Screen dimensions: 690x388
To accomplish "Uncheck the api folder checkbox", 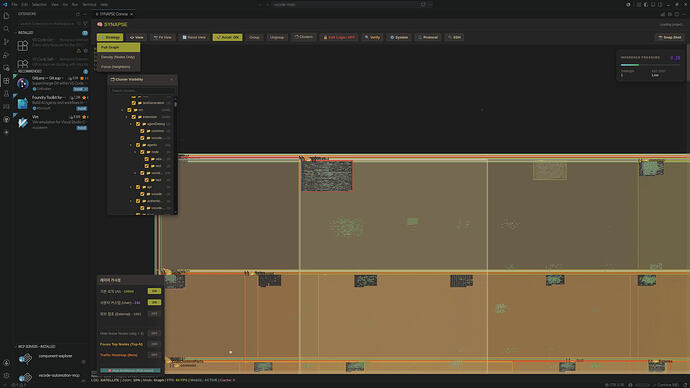I will [138, 187].
